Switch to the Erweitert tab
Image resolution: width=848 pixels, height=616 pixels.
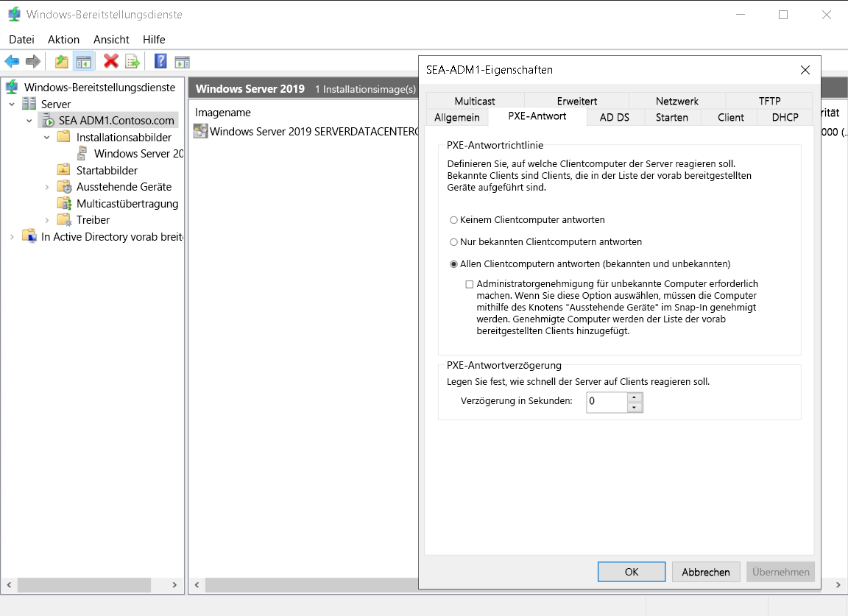[576, 101]
